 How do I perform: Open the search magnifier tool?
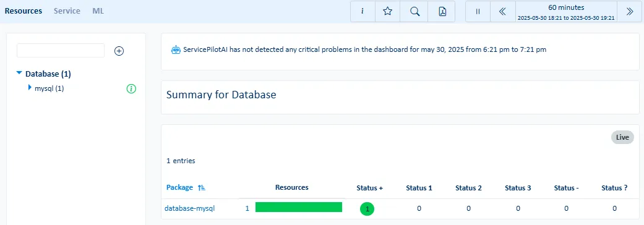tap(415, 12)
